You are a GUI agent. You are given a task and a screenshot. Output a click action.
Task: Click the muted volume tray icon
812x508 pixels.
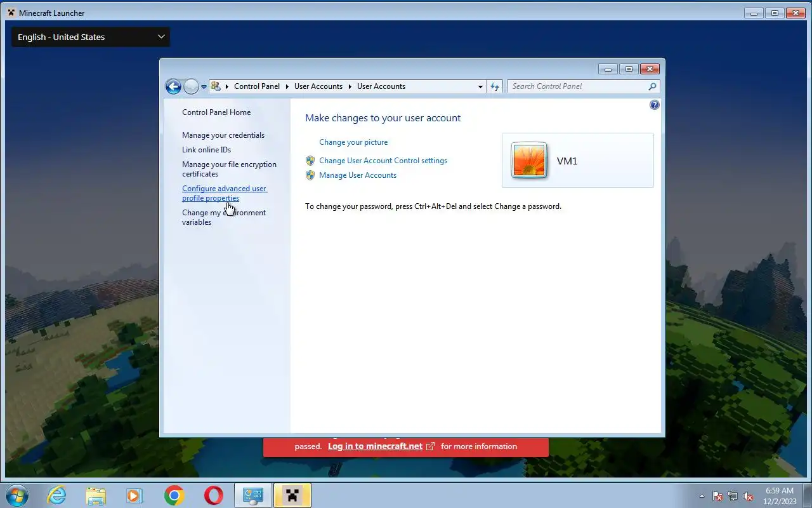click(748, 496)
